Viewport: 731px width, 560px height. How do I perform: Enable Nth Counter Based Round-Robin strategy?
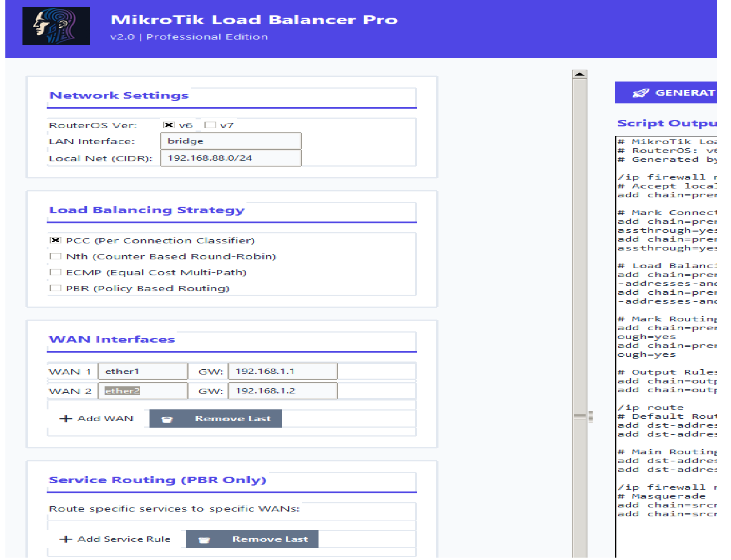point(56,256)
